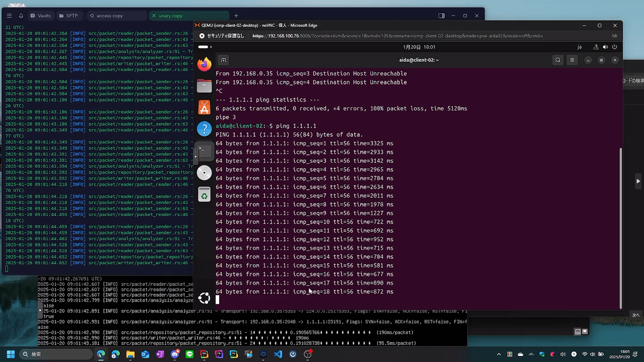Open the SFTP tab
Image resolution: width=644 pixels, height=362 pixels.
pyautogui.click(x=69, y=16)
